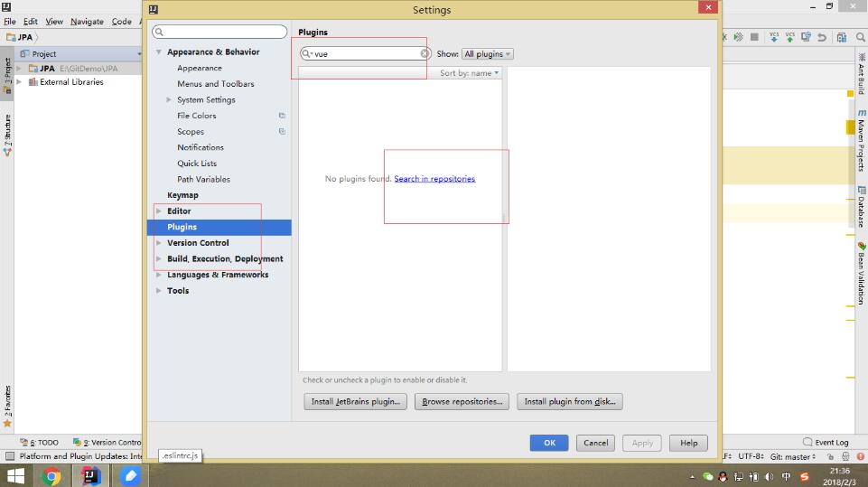Expand the Editor settings section

159,211
